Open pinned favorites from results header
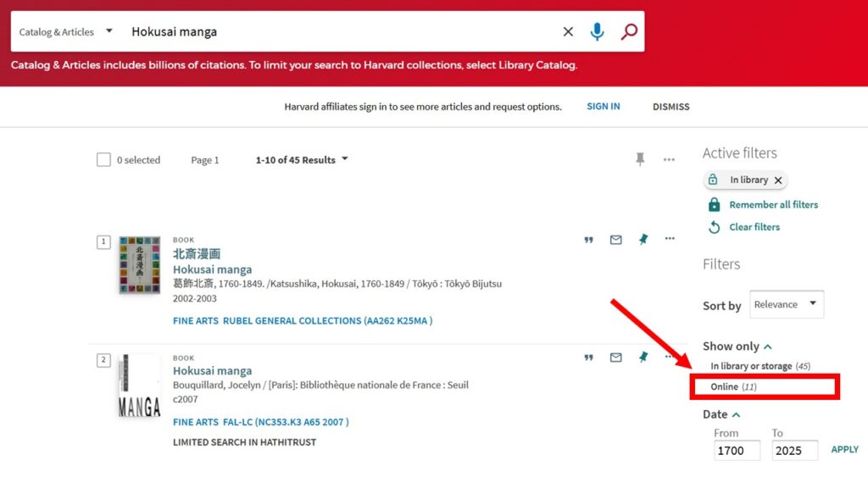868x488 pixels. tap(640, 159)
